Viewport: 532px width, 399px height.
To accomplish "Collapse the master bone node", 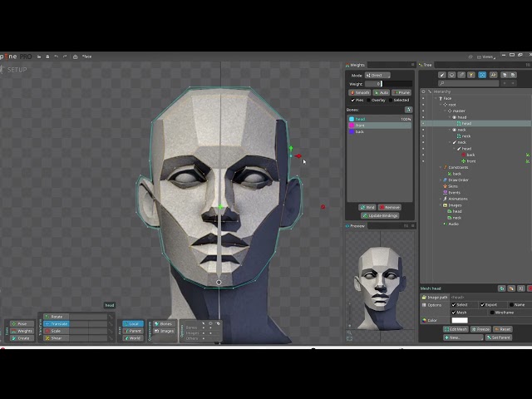I will (446, 111).
